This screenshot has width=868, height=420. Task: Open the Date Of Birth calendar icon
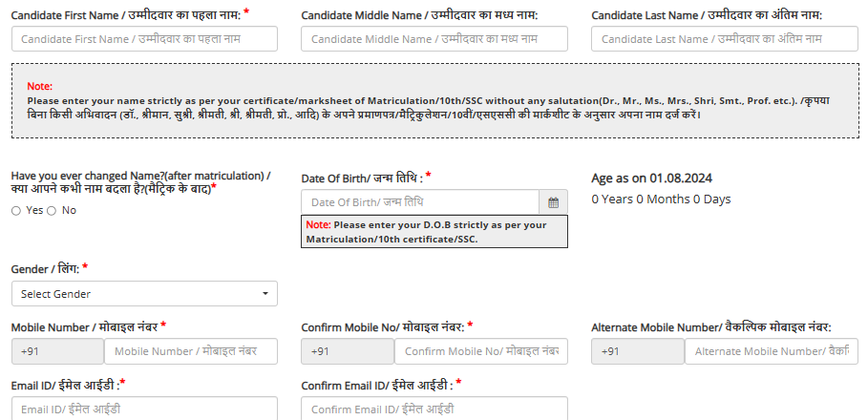click(x=553, y=202)
